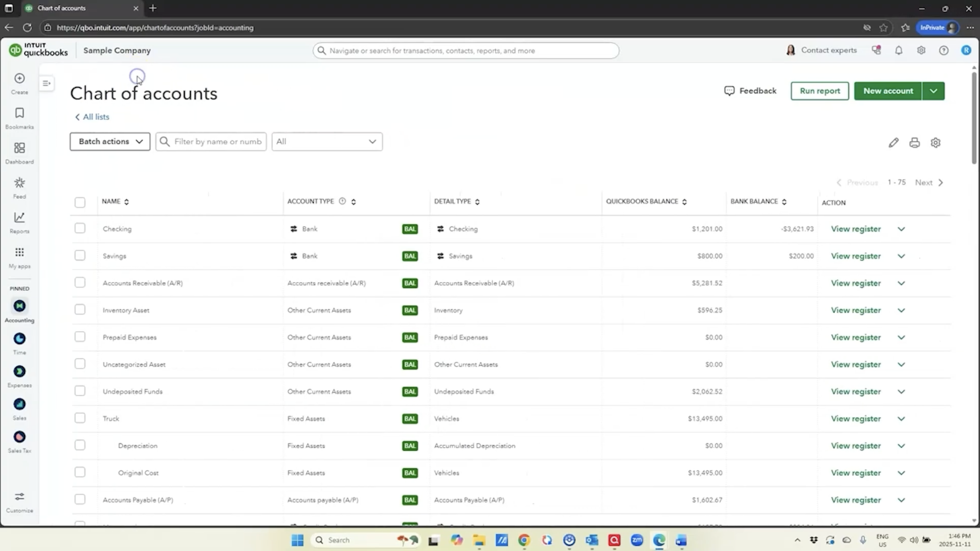Open New account dropdown arrow
Viewport: 980px width, 551px height.
[x=933, y=91]
